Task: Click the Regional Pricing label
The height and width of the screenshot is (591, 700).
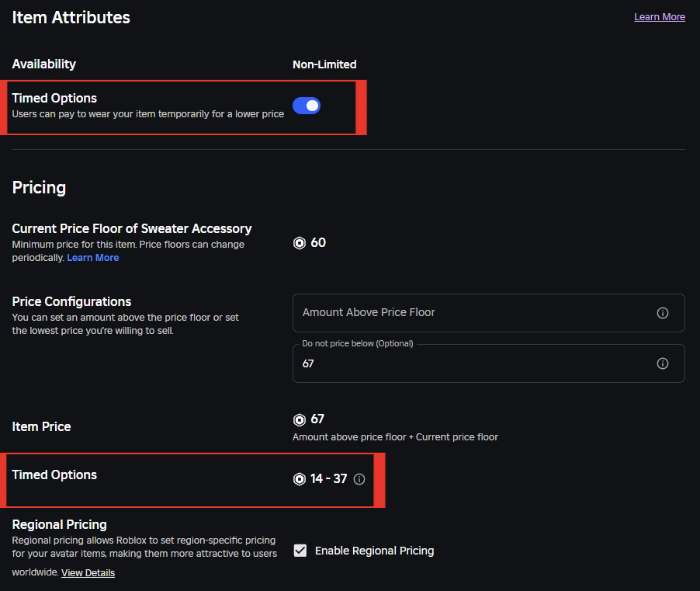Action: click(x=60, y=524)
